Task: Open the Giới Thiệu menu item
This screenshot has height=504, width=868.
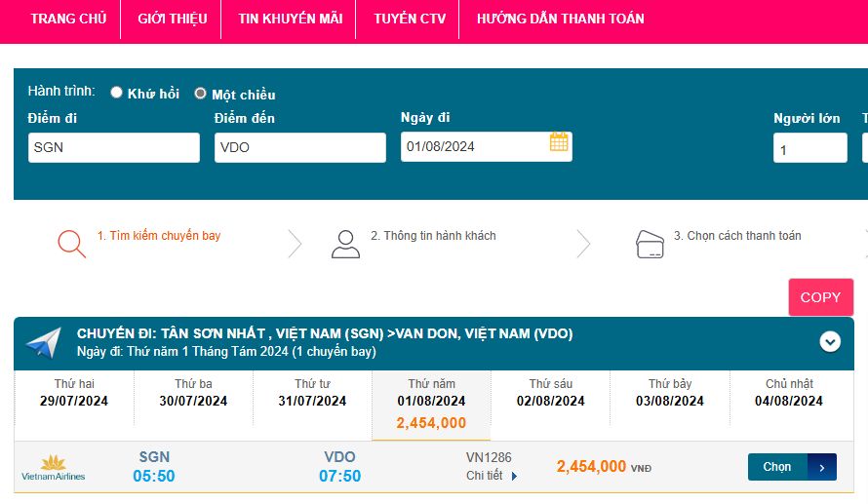Action: [172, 19]
